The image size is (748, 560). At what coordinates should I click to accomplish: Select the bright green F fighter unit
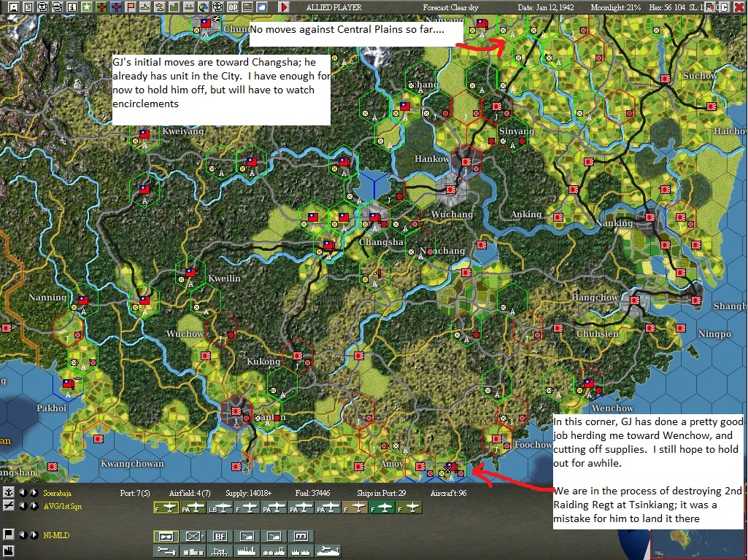tap(383, 508)
